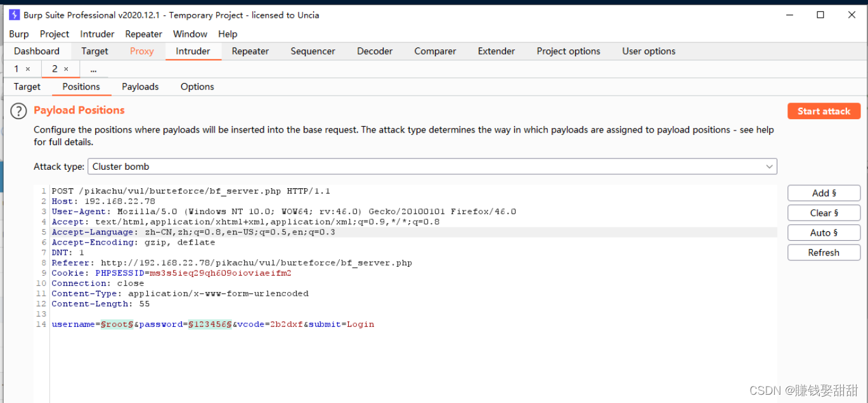868x403 pixels.
Task: Click the Refresh button
Action: coord(824,252)
